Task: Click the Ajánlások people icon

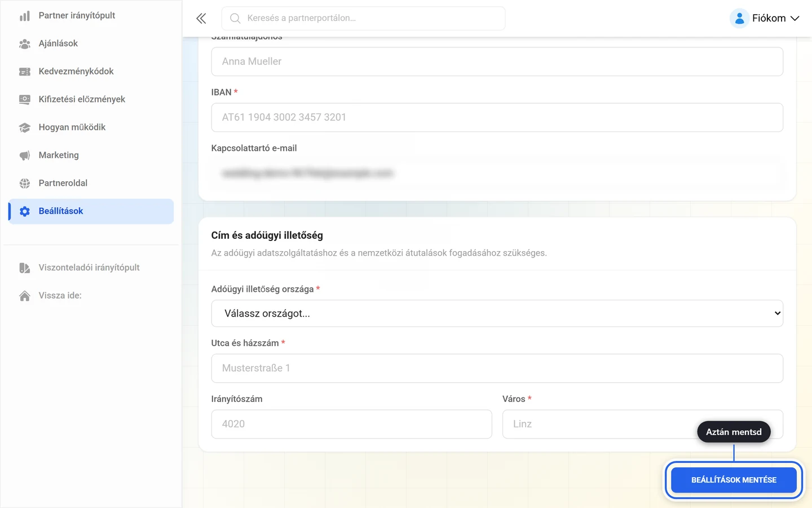Action: tap(25, 43)
